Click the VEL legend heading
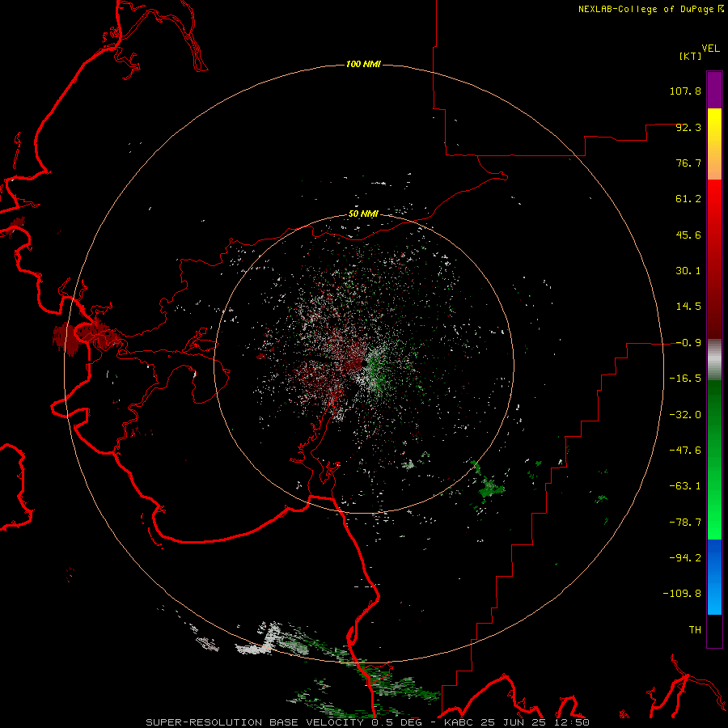 point(710,49)
